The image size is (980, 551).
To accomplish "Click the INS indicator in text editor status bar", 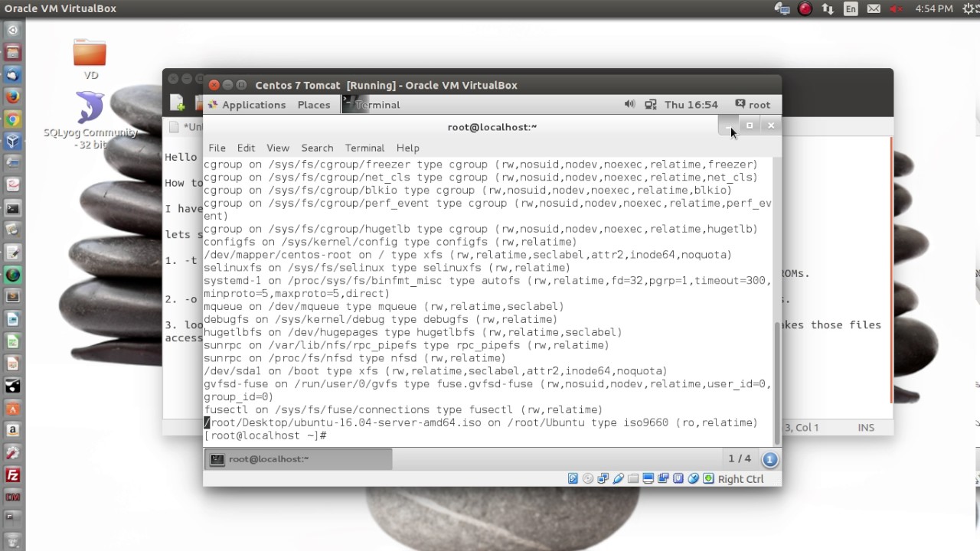I will point(866,428).
